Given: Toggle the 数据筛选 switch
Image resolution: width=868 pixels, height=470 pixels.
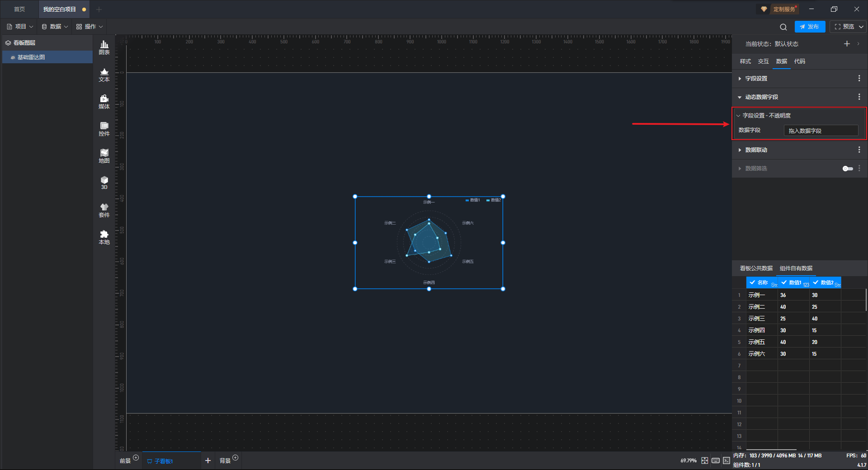Looking at the screenshot, I should (x=848, y=169).
